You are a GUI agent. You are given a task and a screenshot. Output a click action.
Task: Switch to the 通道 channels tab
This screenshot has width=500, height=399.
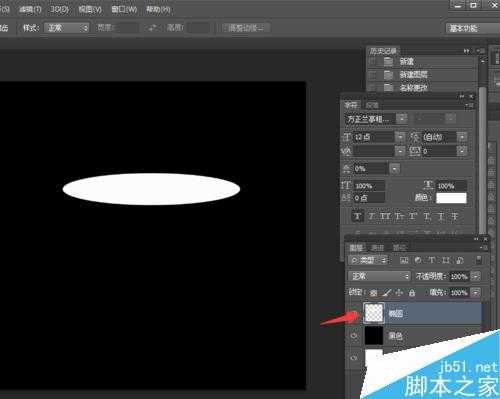coord(377,248)
